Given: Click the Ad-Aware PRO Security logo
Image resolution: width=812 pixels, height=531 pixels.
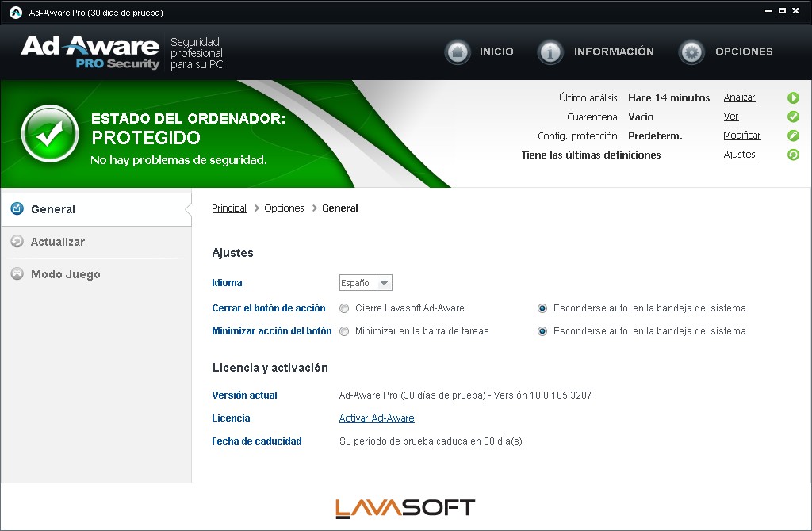Looking at the screenshot, I should (90, 52).
